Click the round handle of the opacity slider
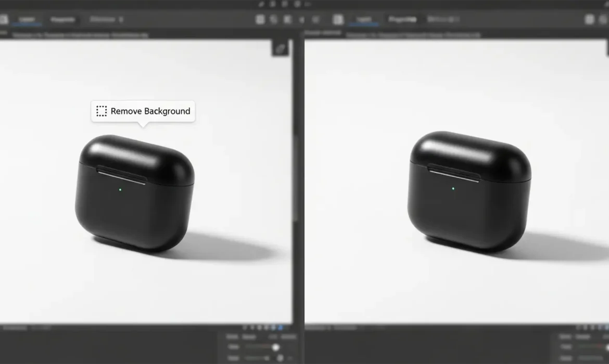 [276, 347]
